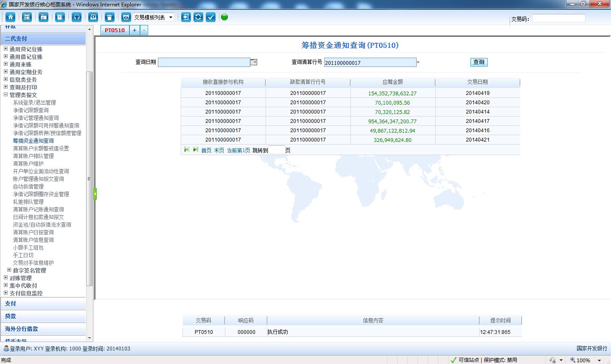Expand the 集中代收付 tree node
The width and height of the screenshot is (611, 364).
(6, 285)
